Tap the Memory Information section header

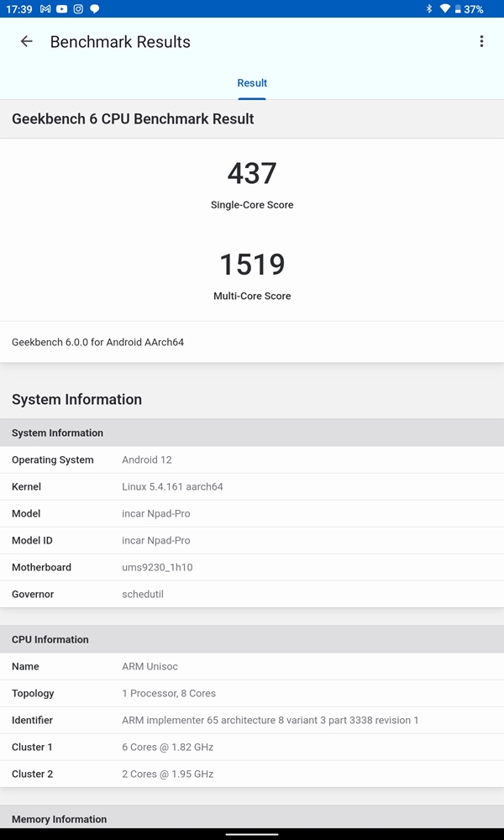click(x=252, y=817)
